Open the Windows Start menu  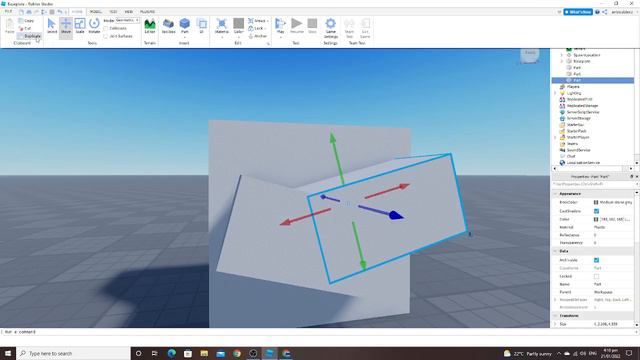point(8,353)
